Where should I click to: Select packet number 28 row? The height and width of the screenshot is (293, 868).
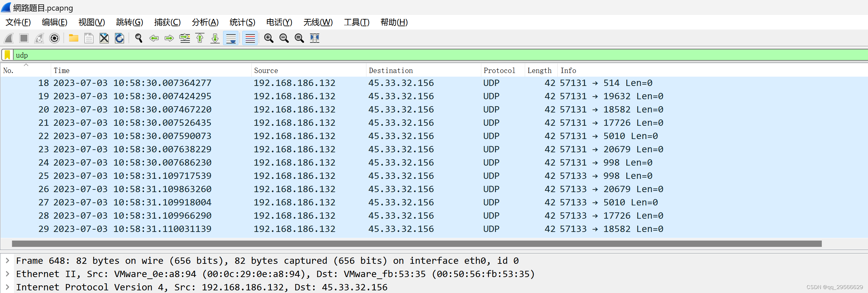pos(434,216)
